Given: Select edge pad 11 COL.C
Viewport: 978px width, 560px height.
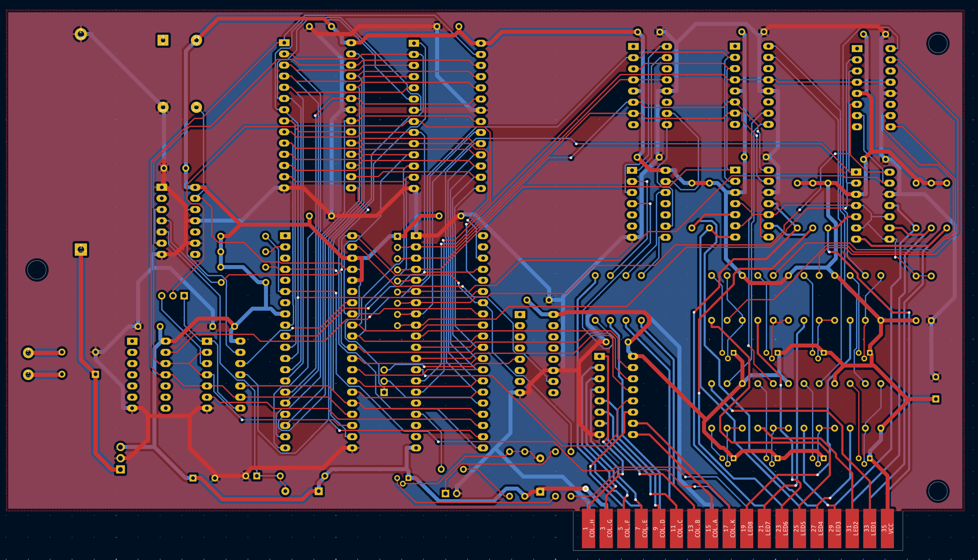Looking at the screenshot, I should pyautogui.click(x=676, y=529).
